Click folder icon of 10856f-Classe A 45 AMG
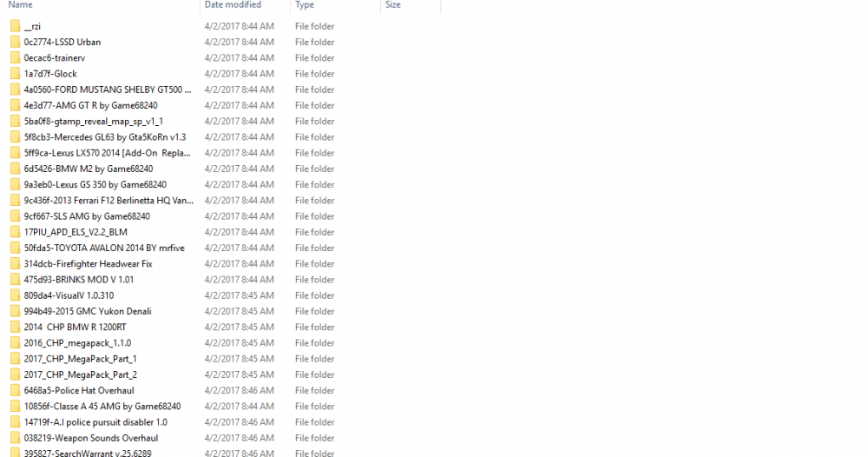The height and width of the screenshot is (457, 868). (15, 407)
